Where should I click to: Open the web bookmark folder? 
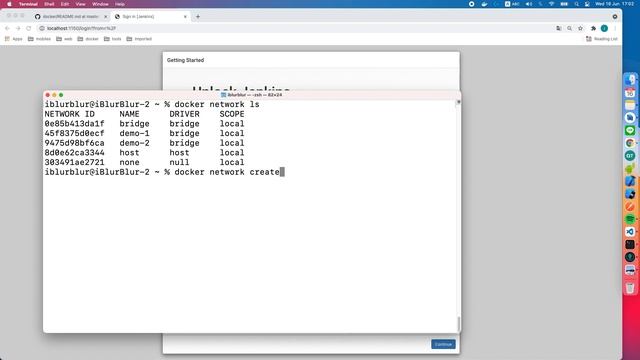64,39
